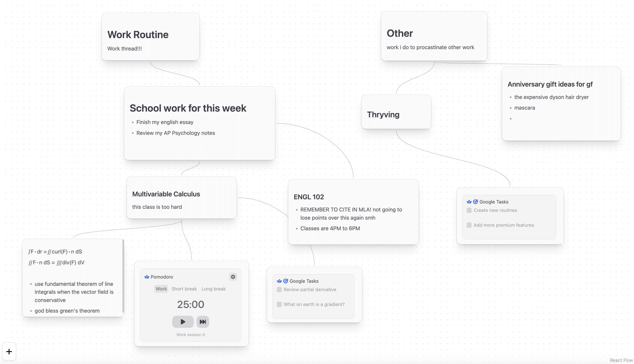634x364 pixels.
Task: Select the 'Short break' tab in Pomodoro
Action: pyautogui.click(x=184, y=288)
